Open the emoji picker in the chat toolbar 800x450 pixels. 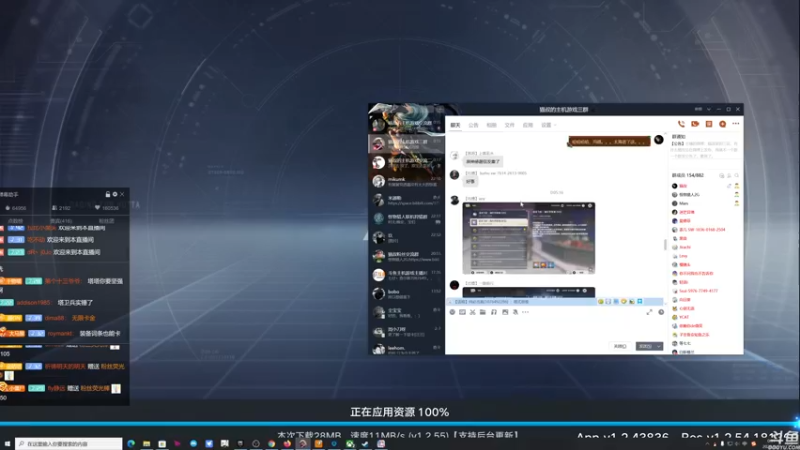click(452, 312)
